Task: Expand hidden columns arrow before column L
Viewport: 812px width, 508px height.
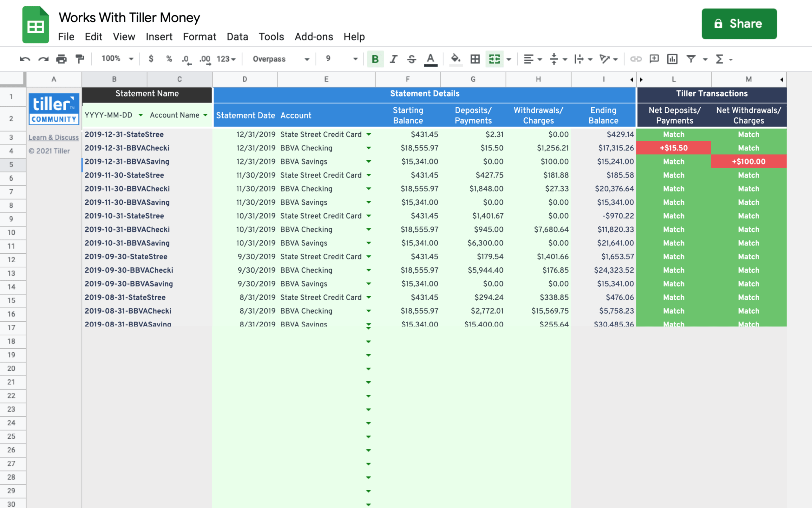Action: (641, 80)
